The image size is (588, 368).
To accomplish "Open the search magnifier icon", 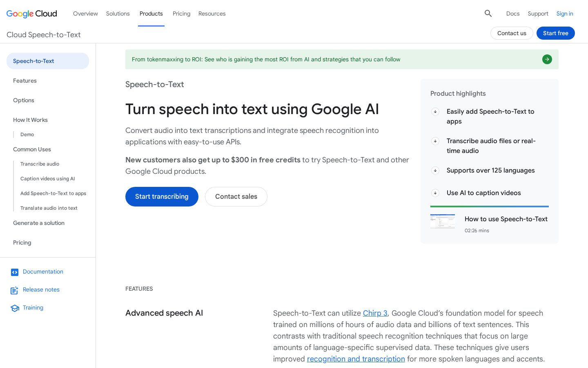I will tap(488, 13).
